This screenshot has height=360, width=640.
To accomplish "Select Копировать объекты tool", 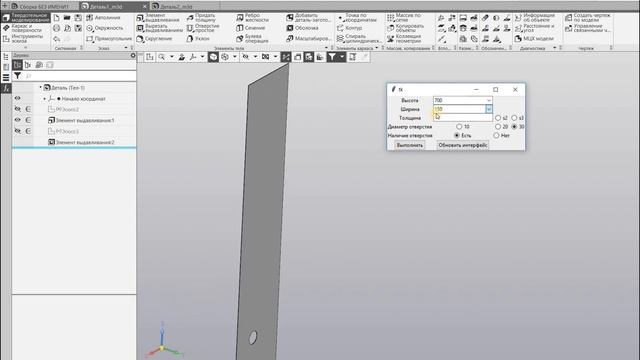I will [405, 28].
